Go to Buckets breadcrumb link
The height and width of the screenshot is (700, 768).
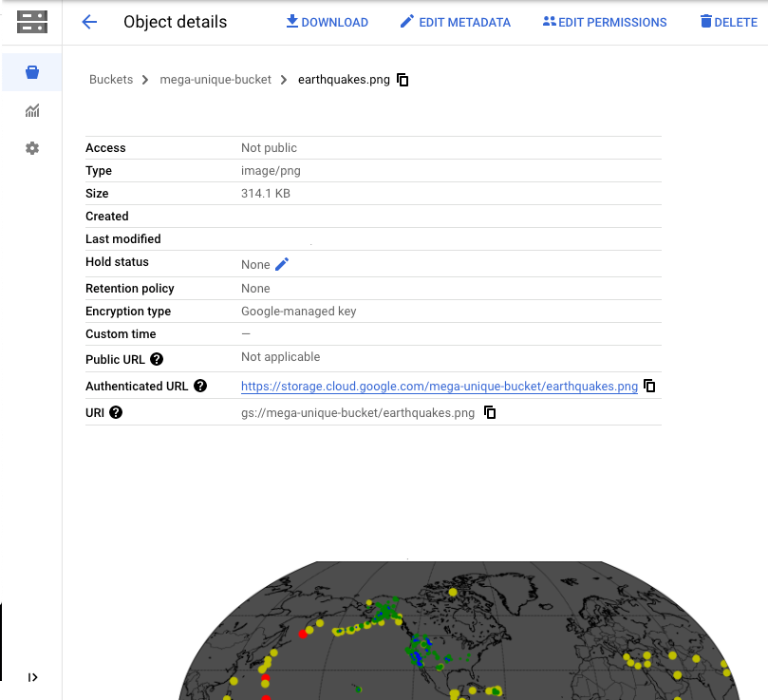click(x=111, y=80)
